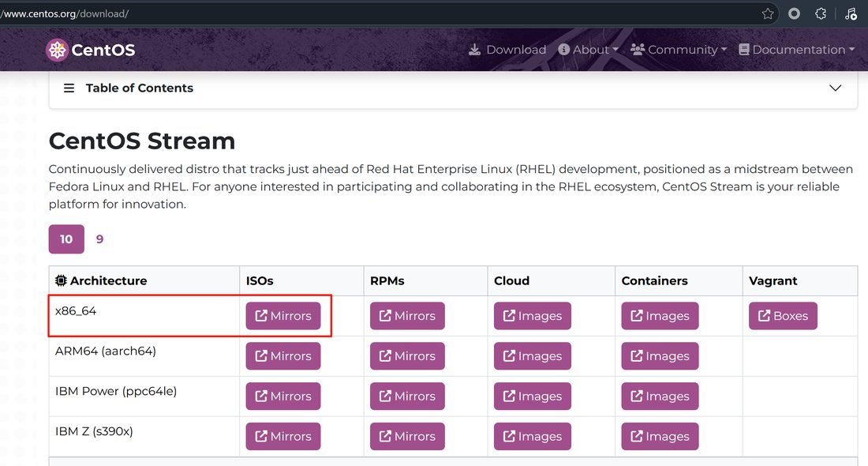Open Cloud Images for ARM64 (aarch64)
The width and height of the screenshot is (868, 466).
[x=532, y=356]
